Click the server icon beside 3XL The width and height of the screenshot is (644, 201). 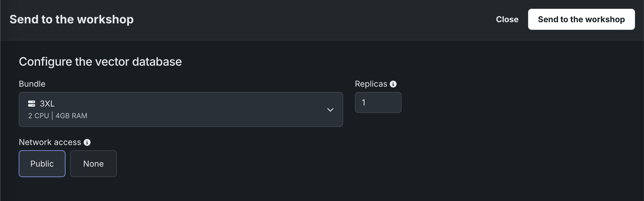click(x=31, y=104)
